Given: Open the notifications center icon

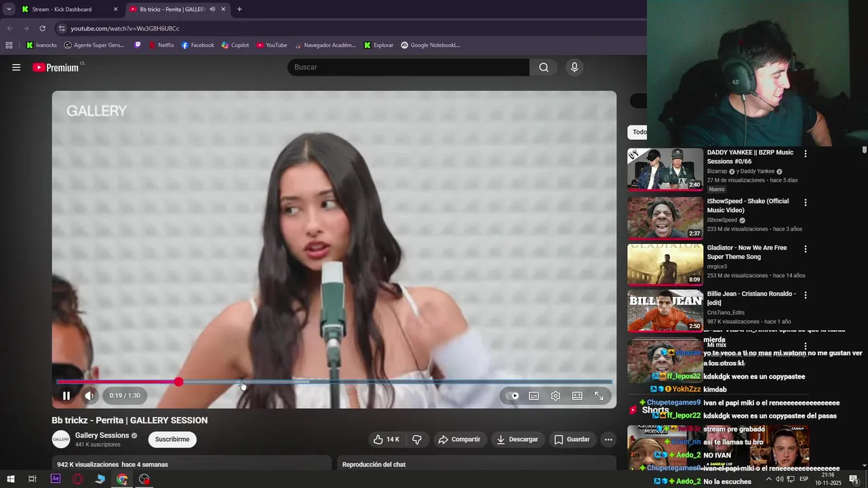Looking at the screenshot, I should pos(854,480).
